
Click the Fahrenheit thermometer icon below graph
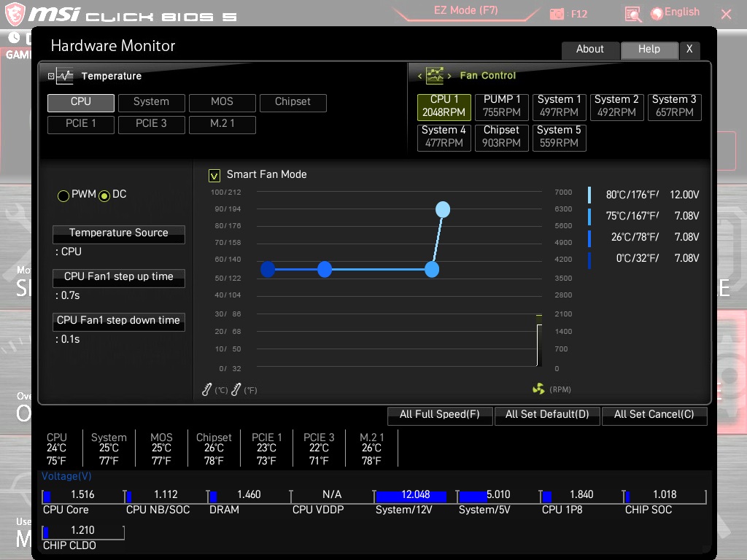(236, 389)
